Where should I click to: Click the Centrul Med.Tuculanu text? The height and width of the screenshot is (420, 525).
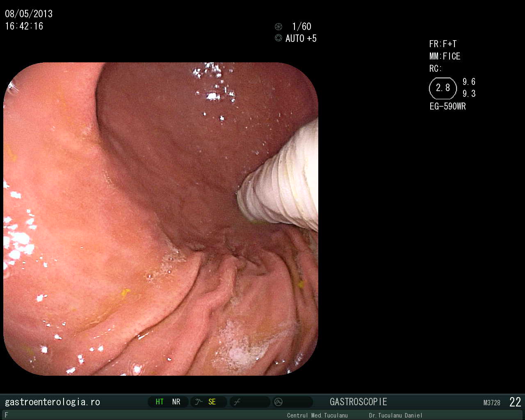tap(317, 415)
